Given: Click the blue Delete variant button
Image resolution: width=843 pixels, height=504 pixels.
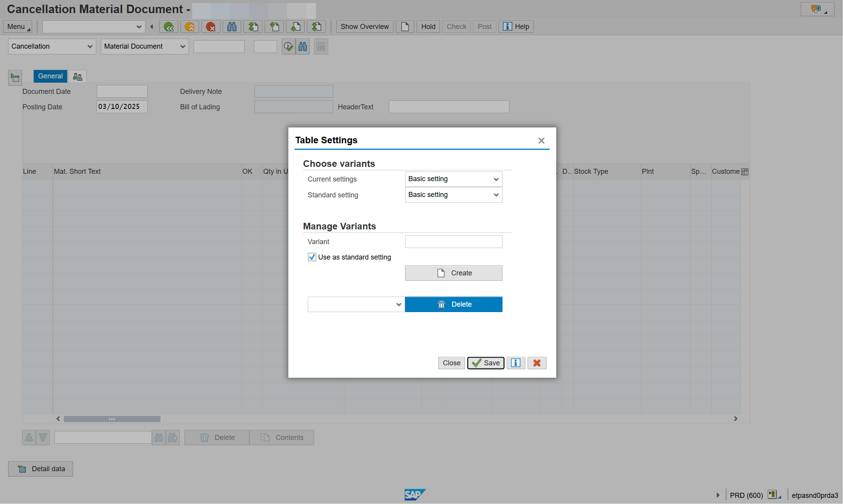Looking at the screenshot, I should [453, 304].
